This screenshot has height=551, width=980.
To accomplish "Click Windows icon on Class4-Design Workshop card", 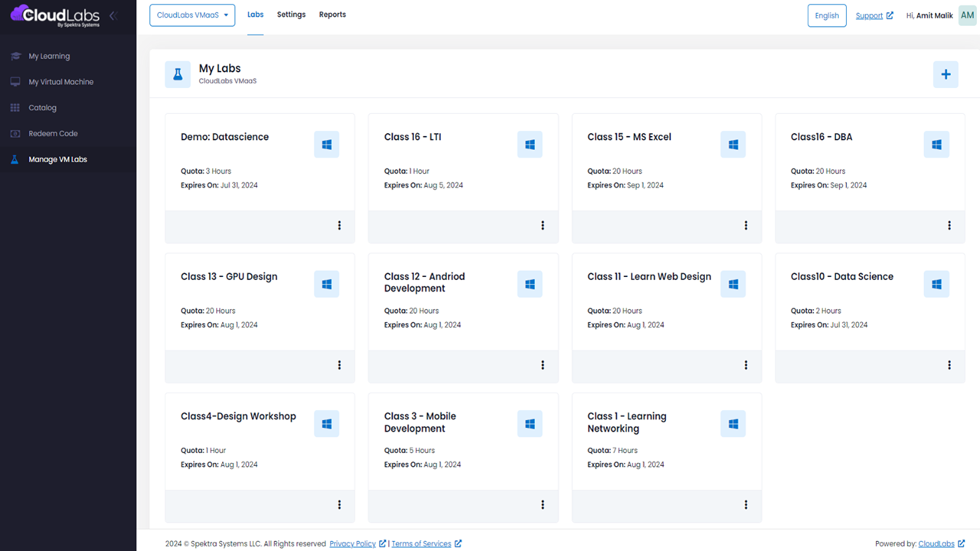I will click(327, 424).
